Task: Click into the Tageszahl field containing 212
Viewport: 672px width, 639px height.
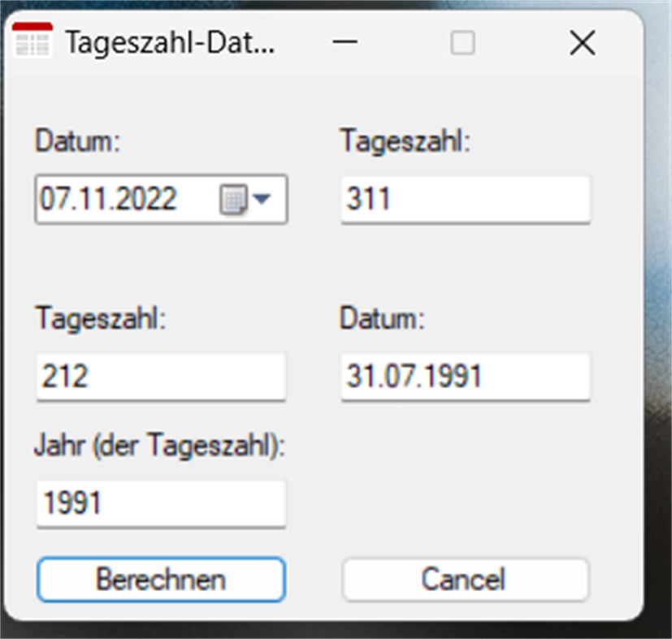Action: click(x=160, y=376)
